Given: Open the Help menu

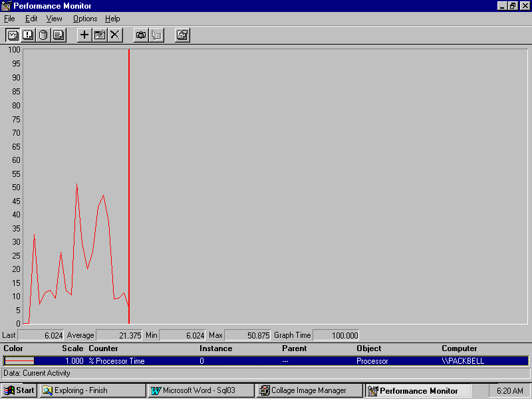Looking at the screenshot, I should [x=112, y=19].
